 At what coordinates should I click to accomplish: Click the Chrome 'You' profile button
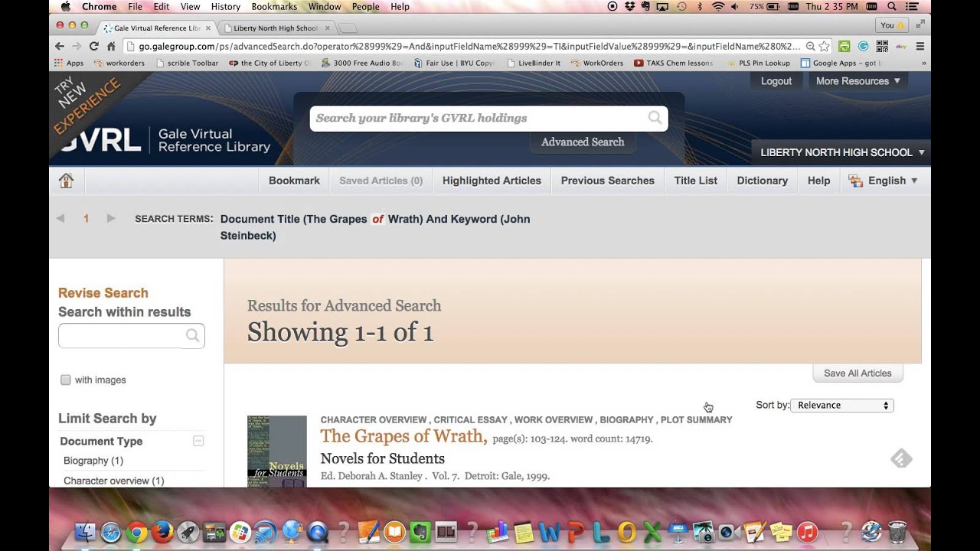coord(892,24)
